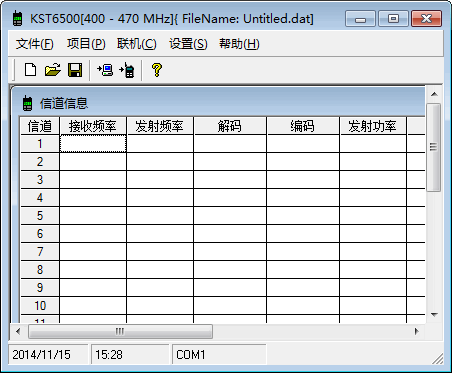The width and height of the screenshot is (452, 373).
Task: Select the 接收频率 cell for channel 1
Action: 93,144
